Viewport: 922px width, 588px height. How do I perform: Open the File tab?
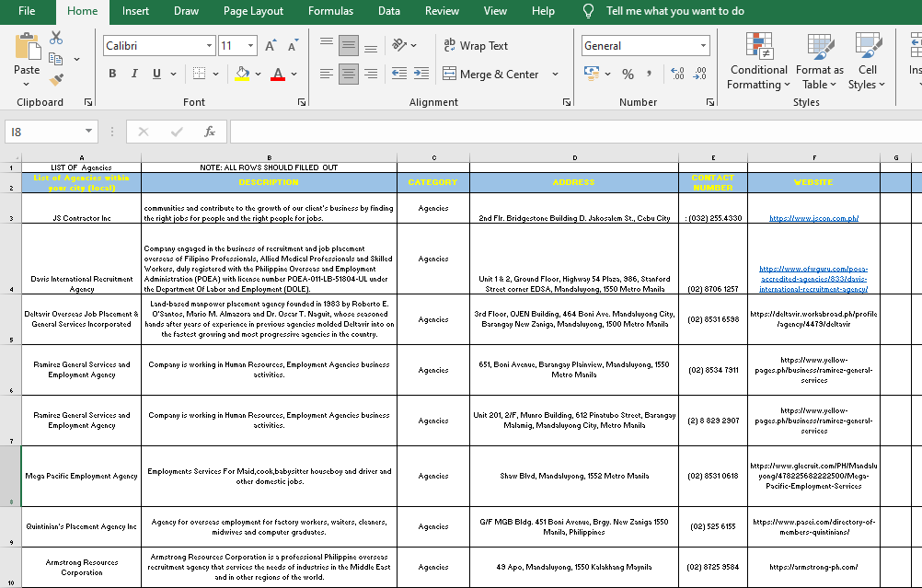[27, 11]
